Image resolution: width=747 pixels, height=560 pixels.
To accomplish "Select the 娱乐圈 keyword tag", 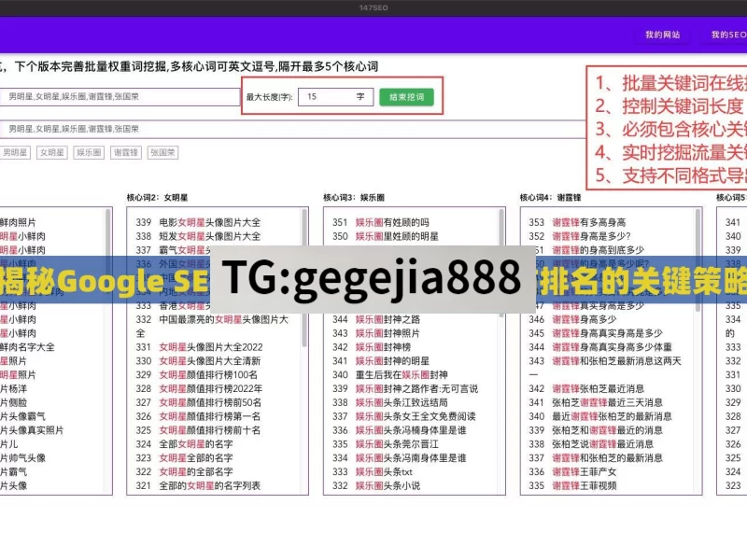I will (x=89, y=152).
